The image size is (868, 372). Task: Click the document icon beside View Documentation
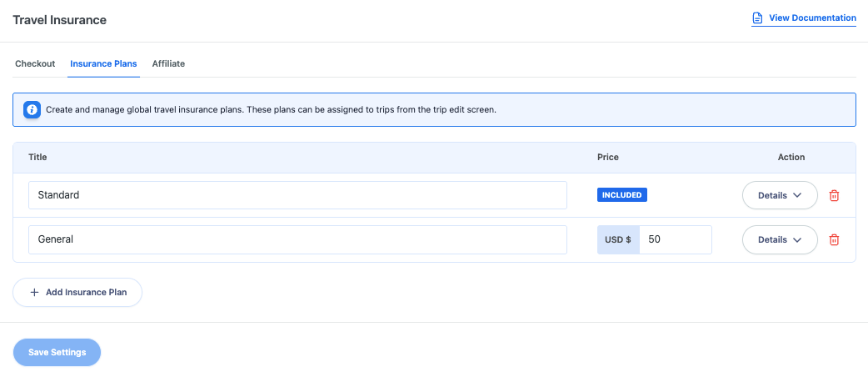(757, 18)
